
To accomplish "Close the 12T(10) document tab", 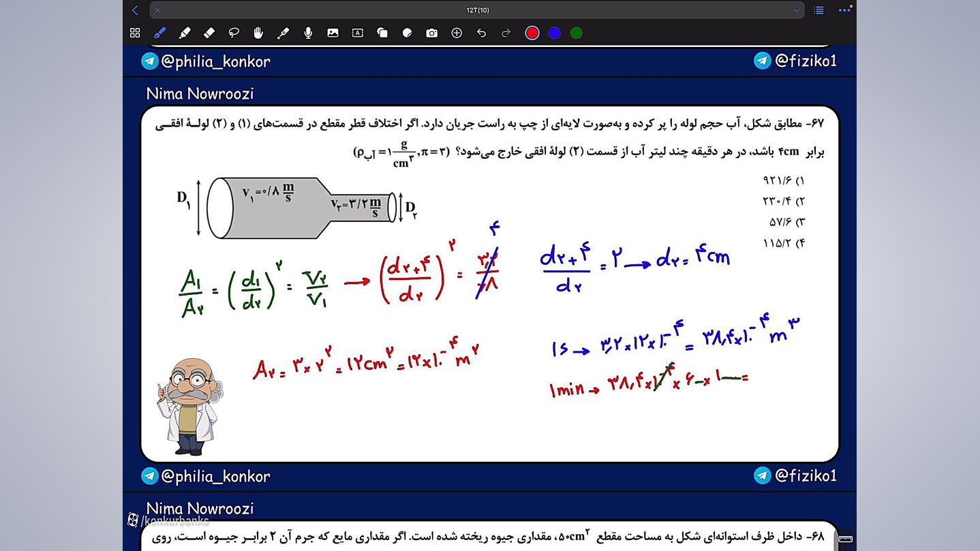I will (157, 10).
